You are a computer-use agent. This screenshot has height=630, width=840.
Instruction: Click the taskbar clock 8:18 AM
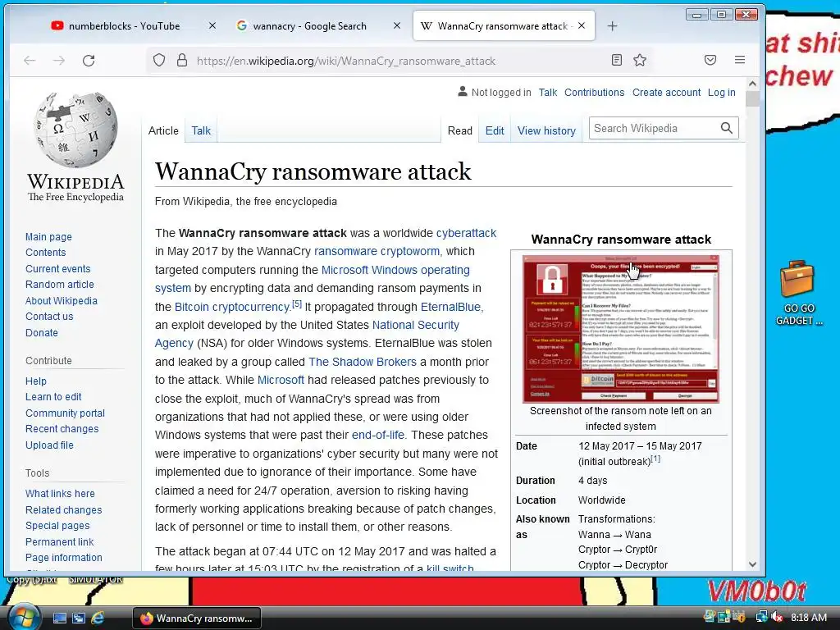(x=808, y=618)
